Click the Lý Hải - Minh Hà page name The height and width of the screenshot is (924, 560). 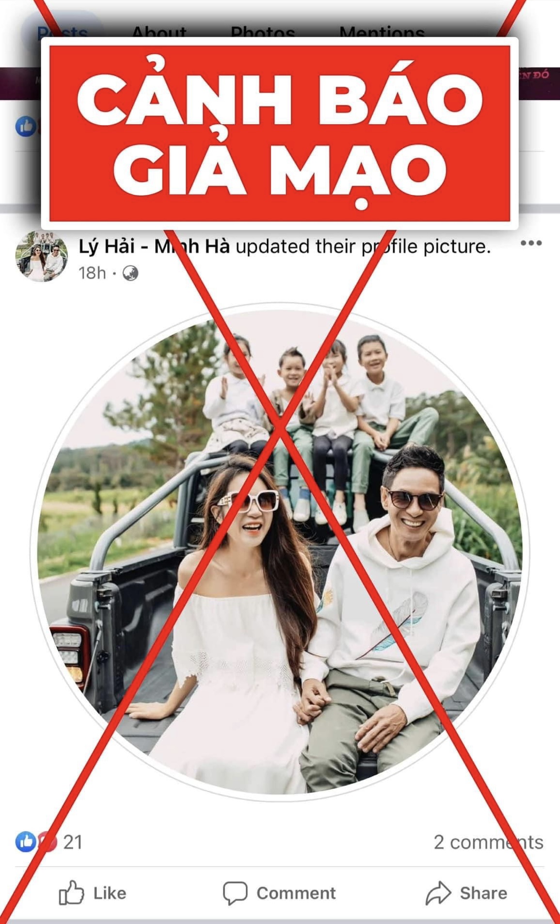tap(154, 247)
